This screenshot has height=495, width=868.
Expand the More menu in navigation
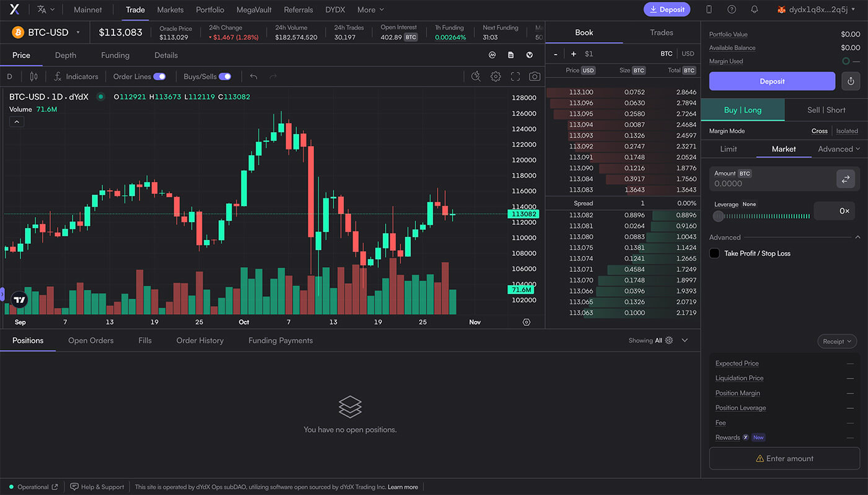[x=370, y=10]
